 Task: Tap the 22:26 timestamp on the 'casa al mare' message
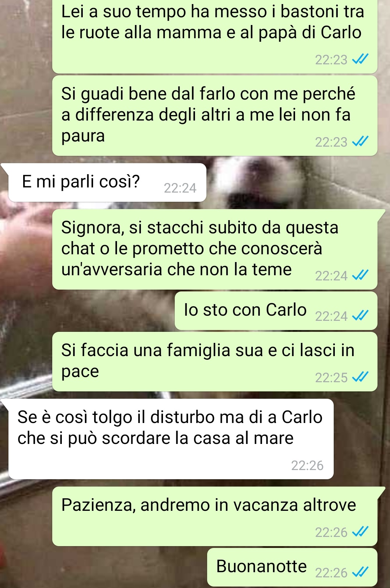tap(307, 466)
